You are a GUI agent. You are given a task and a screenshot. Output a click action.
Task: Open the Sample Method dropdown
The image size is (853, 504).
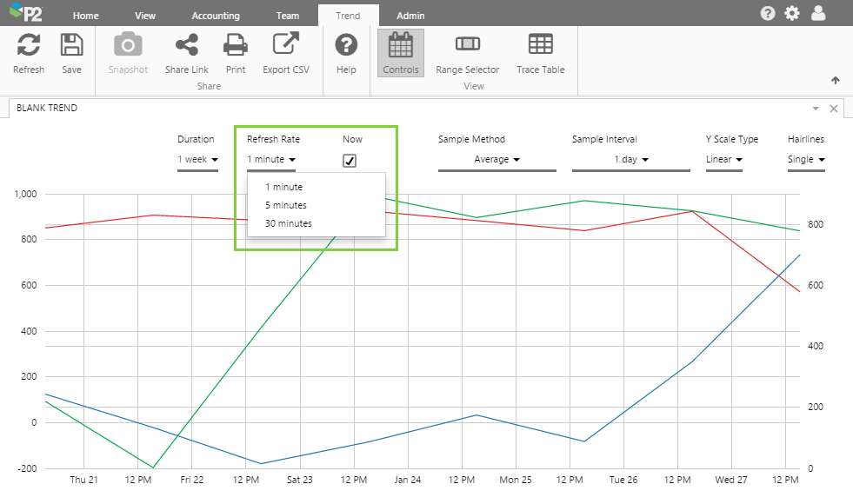[496, 160]
